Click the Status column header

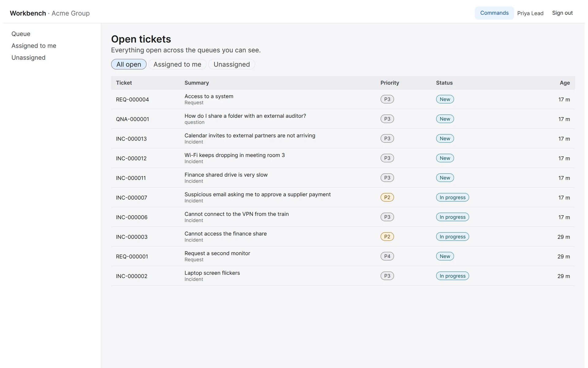coord(444,83)
